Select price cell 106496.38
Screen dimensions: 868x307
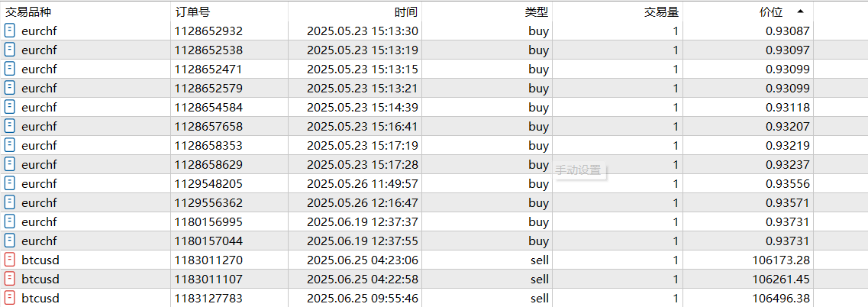pyautogui.click(x=779, y=298)
